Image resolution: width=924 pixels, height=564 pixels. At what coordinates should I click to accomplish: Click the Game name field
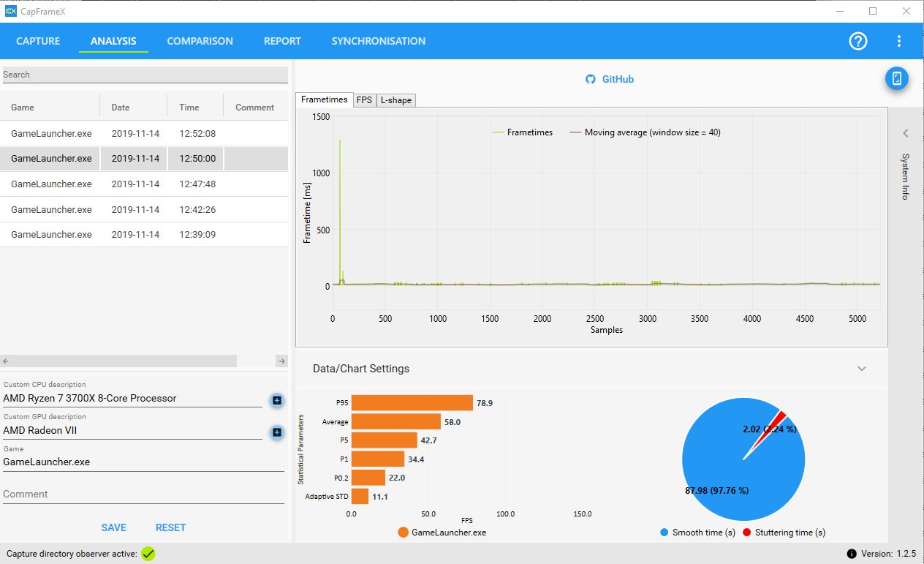[143, 462]
